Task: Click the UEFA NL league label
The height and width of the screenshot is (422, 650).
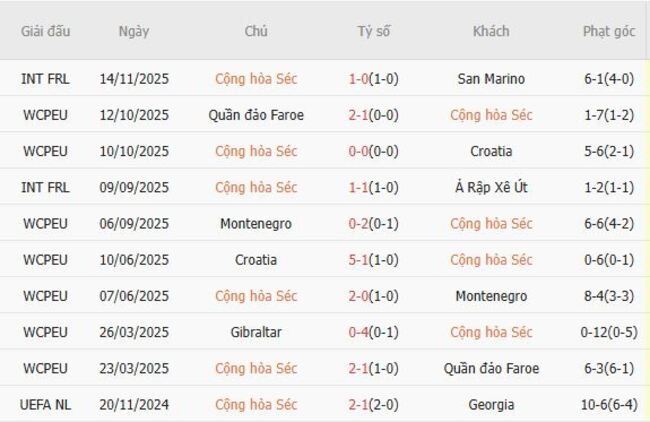Action: [x=45, y=405]
